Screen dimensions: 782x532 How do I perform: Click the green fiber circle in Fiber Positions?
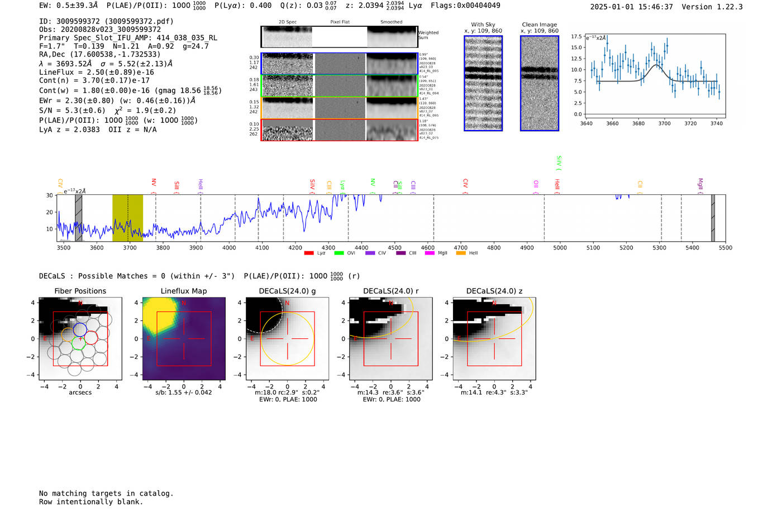78,343
